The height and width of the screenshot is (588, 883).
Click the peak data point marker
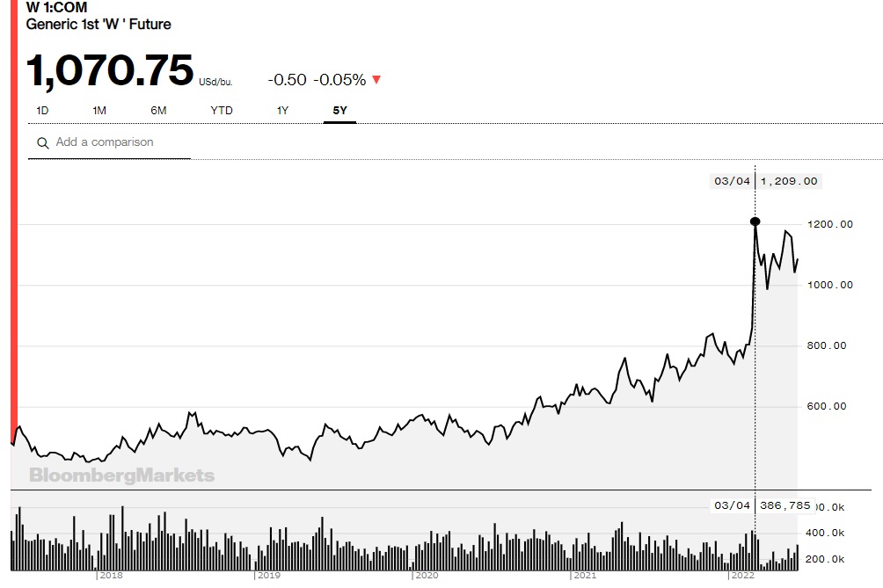755,221
